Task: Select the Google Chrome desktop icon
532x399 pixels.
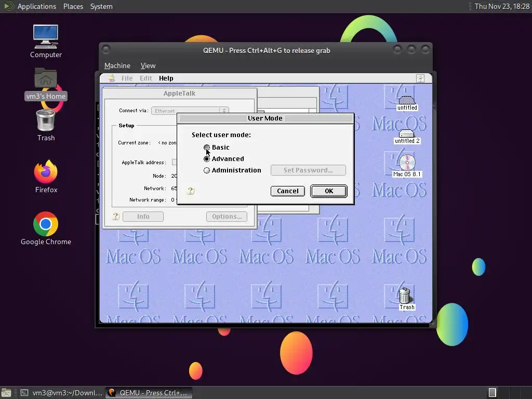Action: tap(46, 229)
